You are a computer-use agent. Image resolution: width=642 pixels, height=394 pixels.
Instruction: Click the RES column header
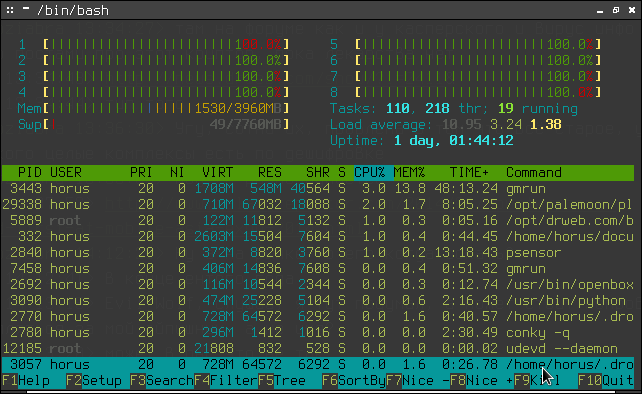(269, 172)
